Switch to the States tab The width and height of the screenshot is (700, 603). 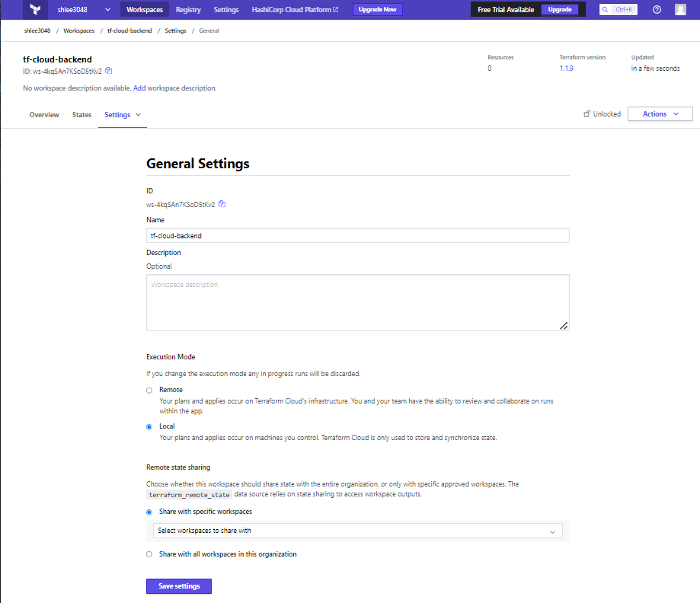[82, 115]
